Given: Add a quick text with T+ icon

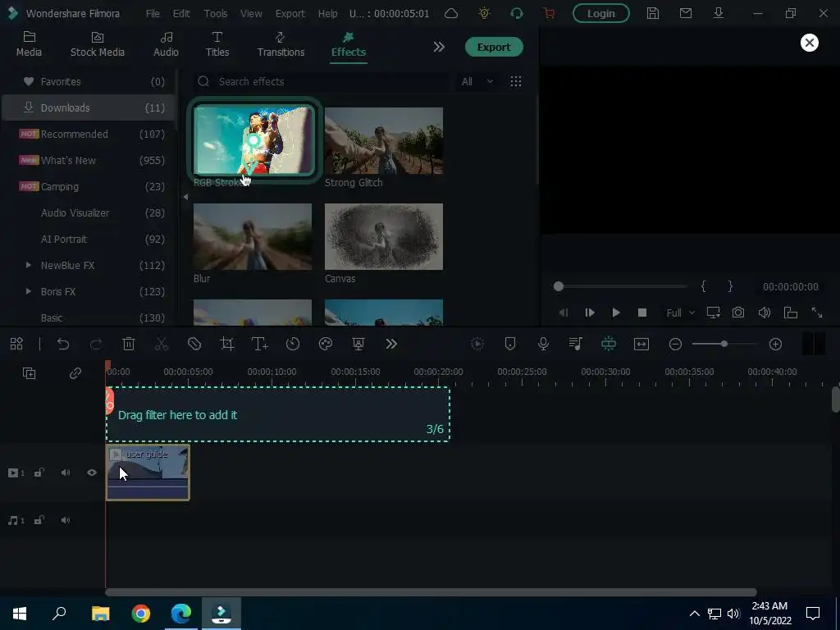Looking at the screenshot, I should coord(260,344).
